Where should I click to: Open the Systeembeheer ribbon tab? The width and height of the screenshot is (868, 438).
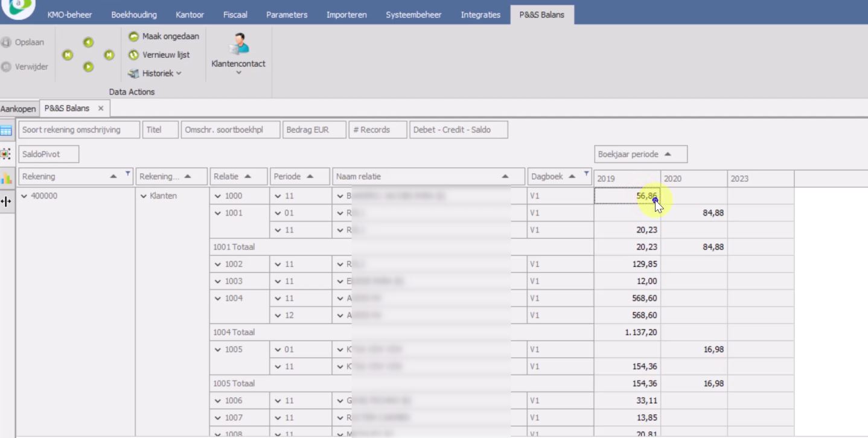(414, 14)
